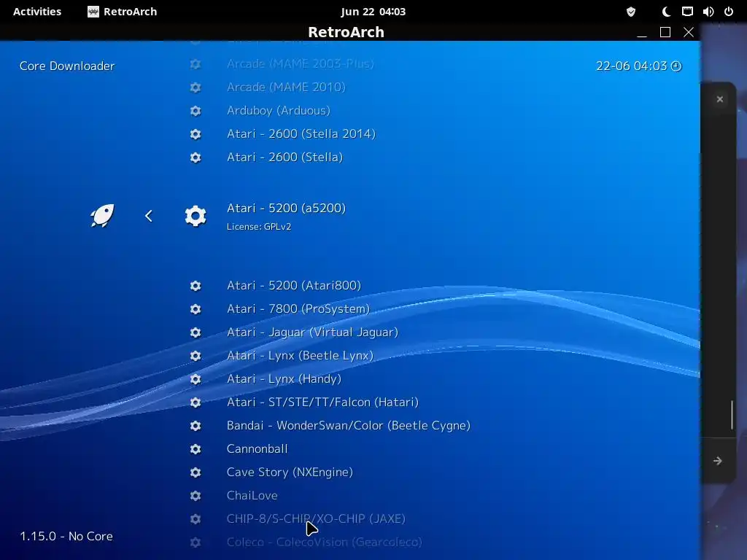Click the gear icon next to Cannonball
Image resolution: width=747 pixels, height=560 pixels.
(x=196, y=448)
